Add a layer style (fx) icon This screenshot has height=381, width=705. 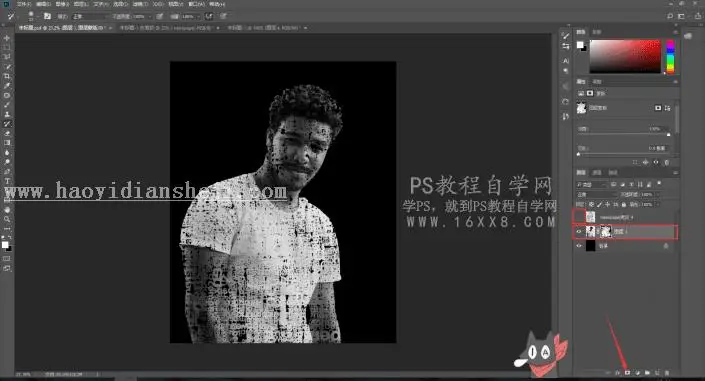tap(618, 372)
